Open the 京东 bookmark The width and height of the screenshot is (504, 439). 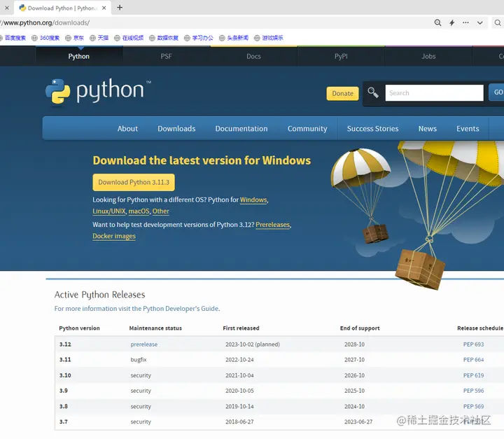pos(78,38)
